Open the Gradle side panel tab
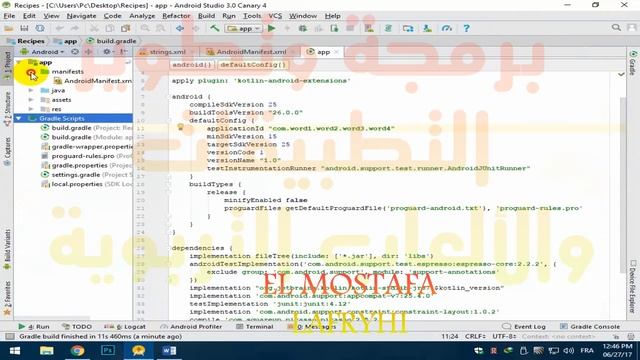 (633, 63)
